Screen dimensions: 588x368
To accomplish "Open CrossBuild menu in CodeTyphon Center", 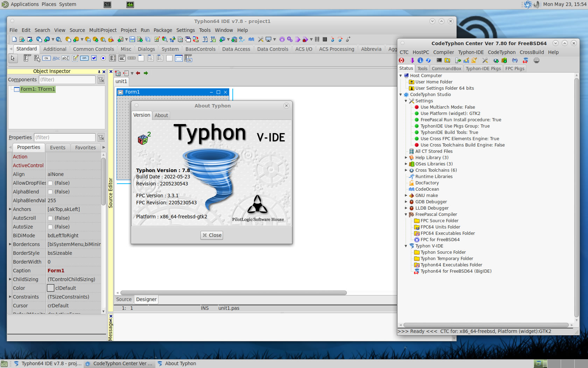I will (532, 52).
